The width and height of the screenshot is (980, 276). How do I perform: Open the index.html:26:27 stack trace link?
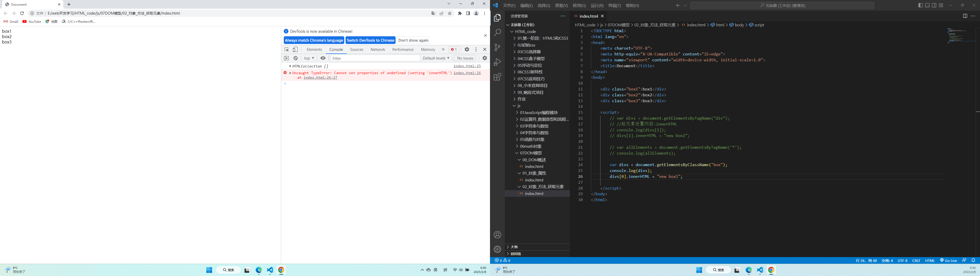click(x=320, y=77)
